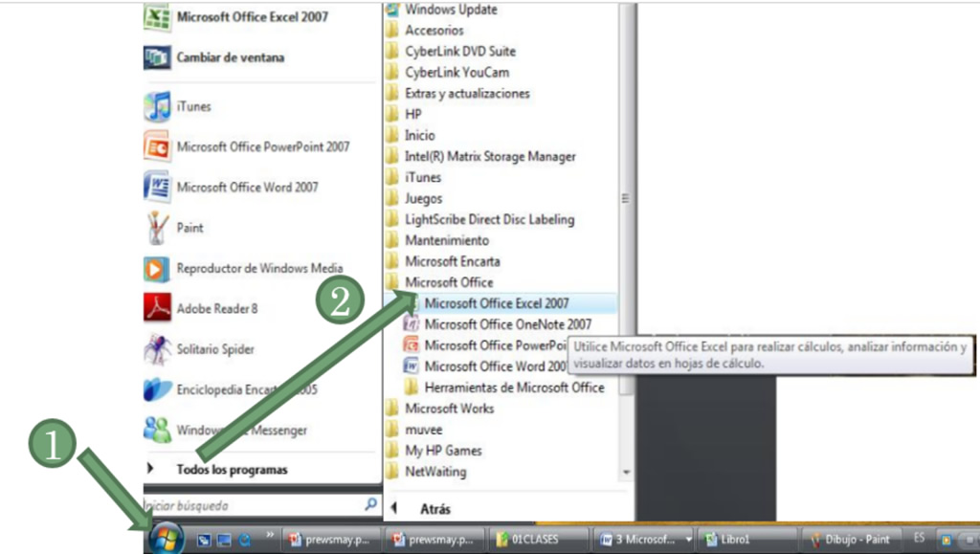Click the programs list scrollbar down arrow
Screen dimensions: 980x554
pos(627,473)
